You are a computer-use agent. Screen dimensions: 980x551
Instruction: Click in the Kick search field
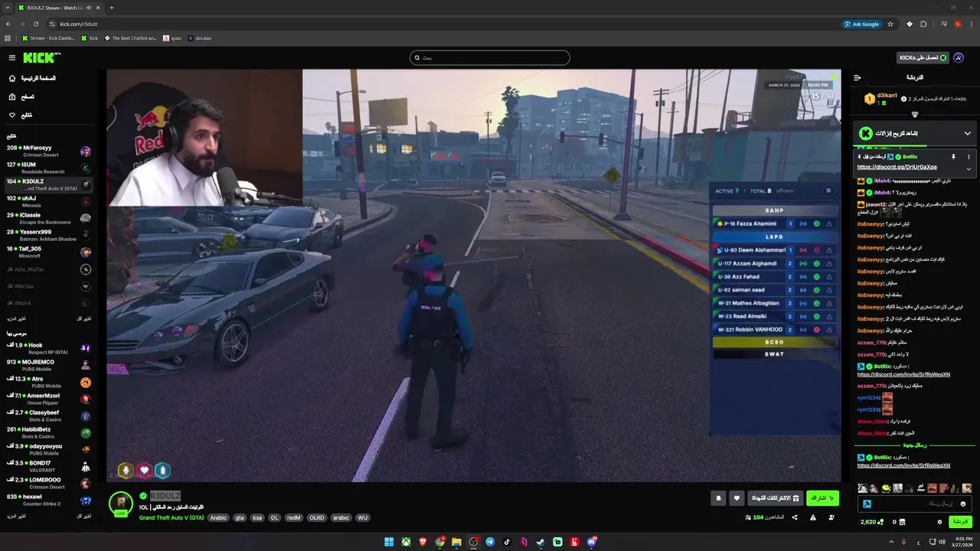pyautogui.click(x=490, y=57)
